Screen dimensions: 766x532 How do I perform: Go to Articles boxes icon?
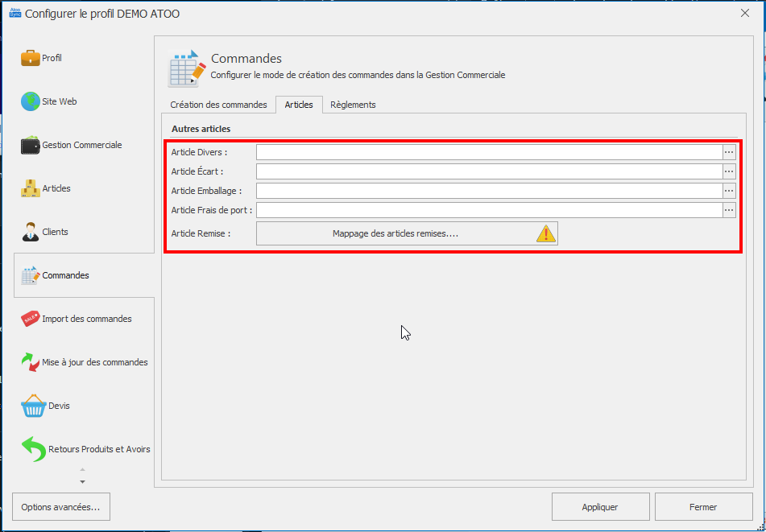(x=31, y=188)
